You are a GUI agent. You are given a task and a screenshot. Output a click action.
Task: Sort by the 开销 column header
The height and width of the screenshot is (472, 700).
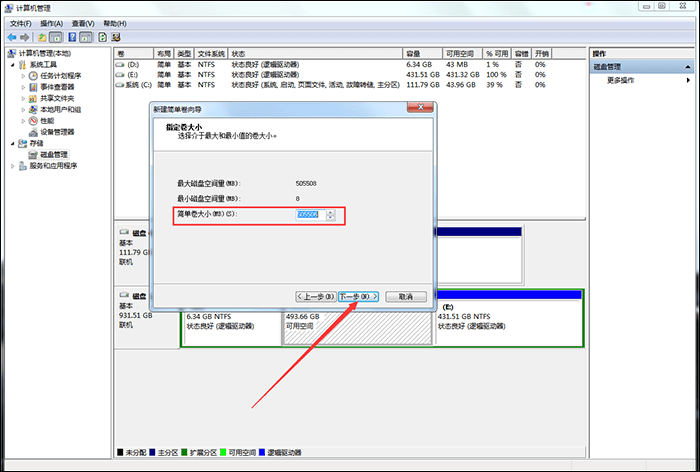542,54
